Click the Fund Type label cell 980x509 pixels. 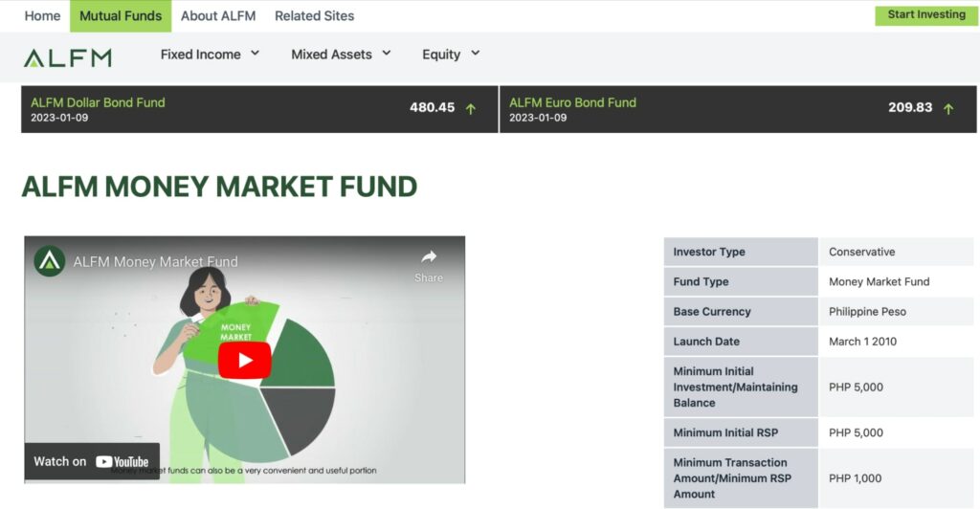click(741, 281)
